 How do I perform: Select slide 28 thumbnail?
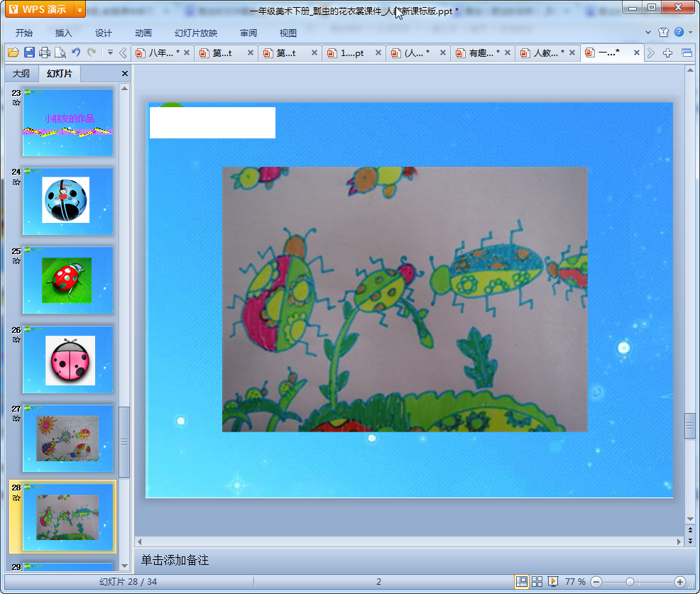(68, 517)
